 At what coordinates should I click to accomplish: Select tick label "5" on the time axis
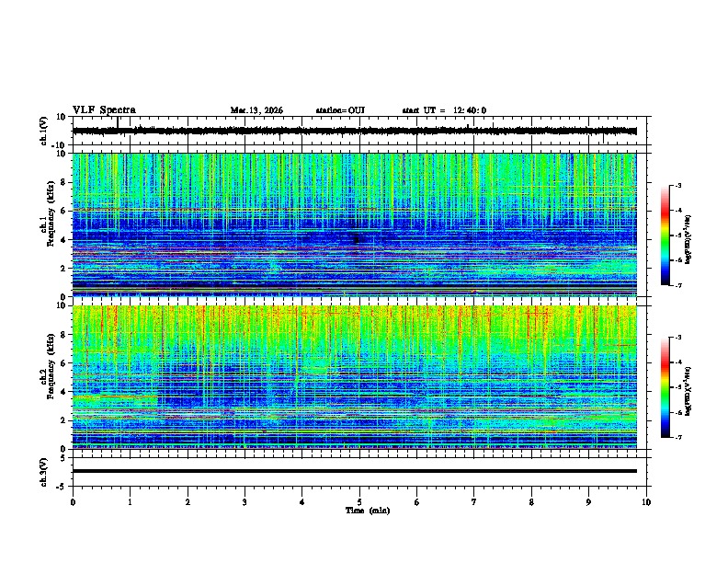pyautogui.click(x=359, y=502)
